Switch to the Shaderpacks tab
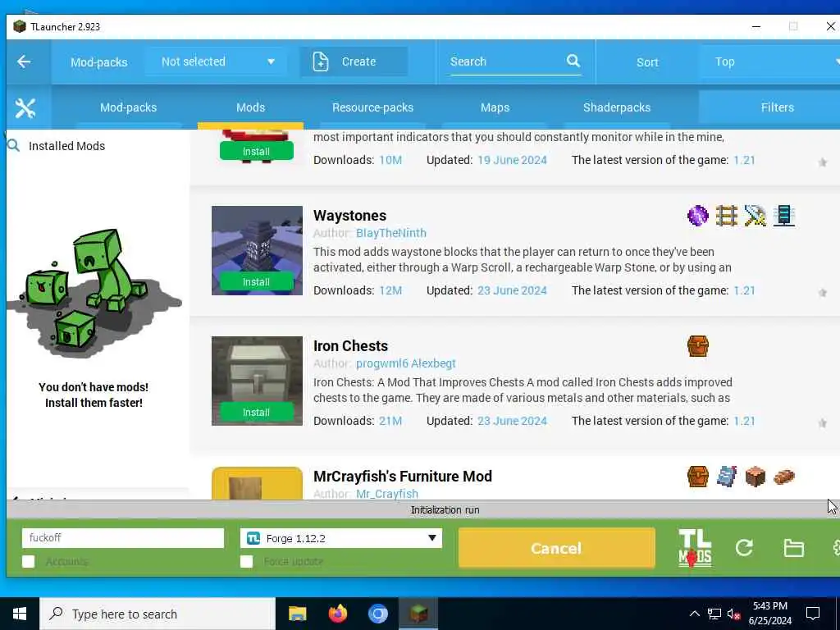The width and height of the screenshot is (840, 630). point(617,107)
